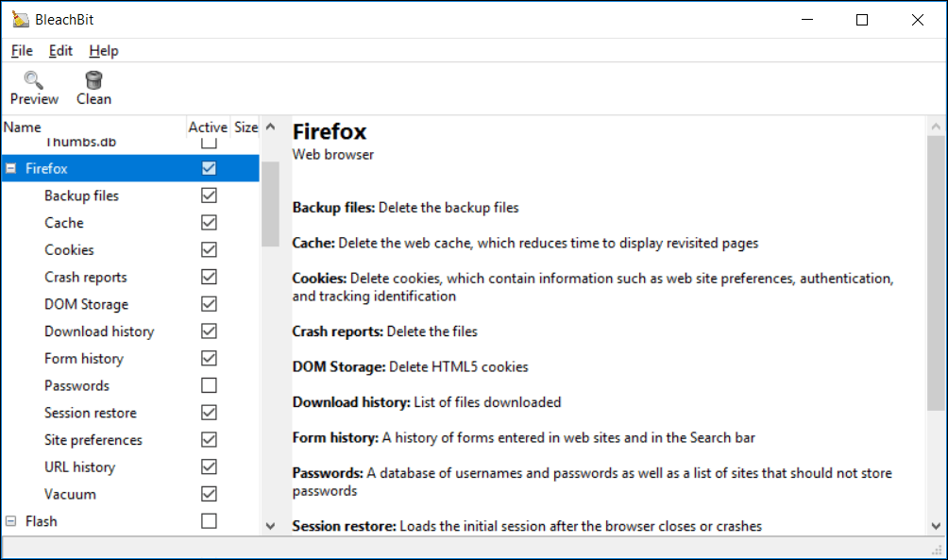Collapse the Flash tree node
The height and width of the screenshot is (560, 948).
pyautogui.click(x=11, y=520)
